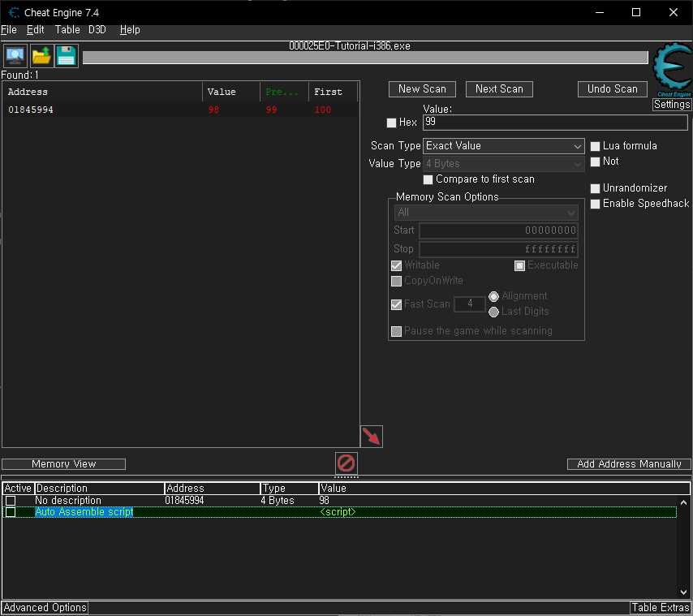Click the value 100 in First column
The height and width of the screenshot is (616, 693).
click(x=323, y=110)
